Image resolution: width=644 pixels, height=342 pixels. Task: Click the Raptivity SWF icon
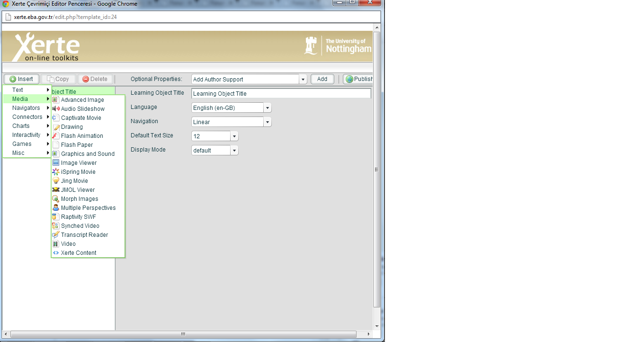click(55, 217)
